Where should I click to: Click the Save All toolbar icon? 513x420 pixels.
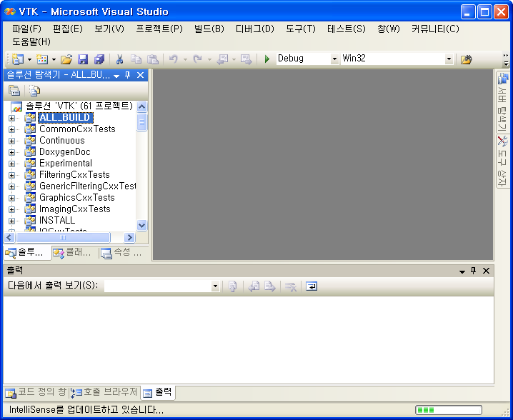(99, 59)
